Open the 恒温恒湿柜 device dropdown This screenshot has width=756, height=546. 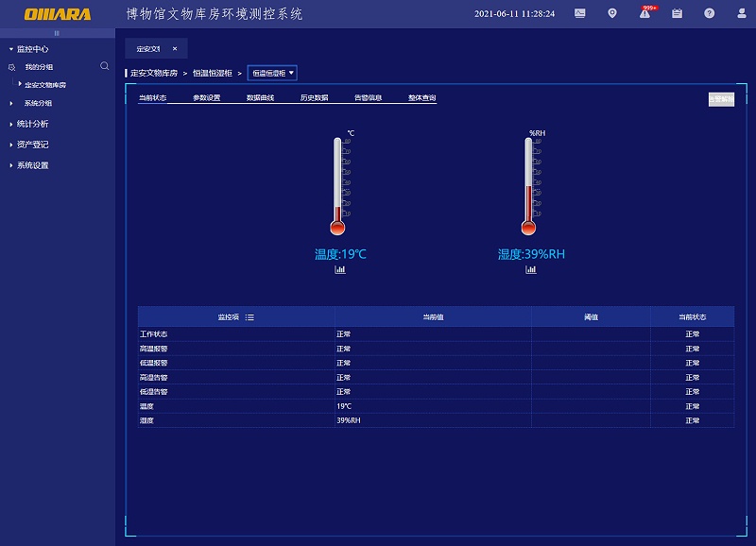pos(272,73)
